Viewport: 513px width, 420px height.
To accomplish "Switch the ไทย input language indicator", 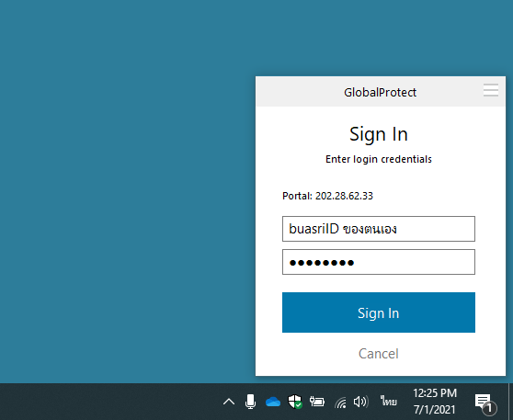I will [x=389, y=401].
